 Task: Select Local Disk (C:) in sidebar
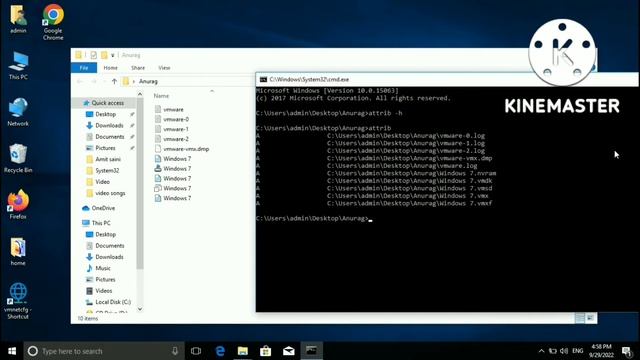113,302
